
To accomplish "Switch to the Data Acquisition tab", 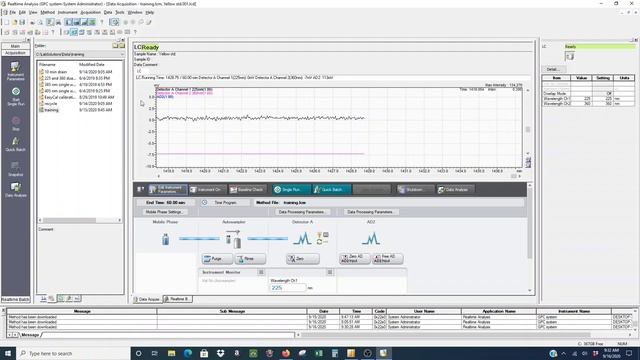I will (x=147, y=299).
